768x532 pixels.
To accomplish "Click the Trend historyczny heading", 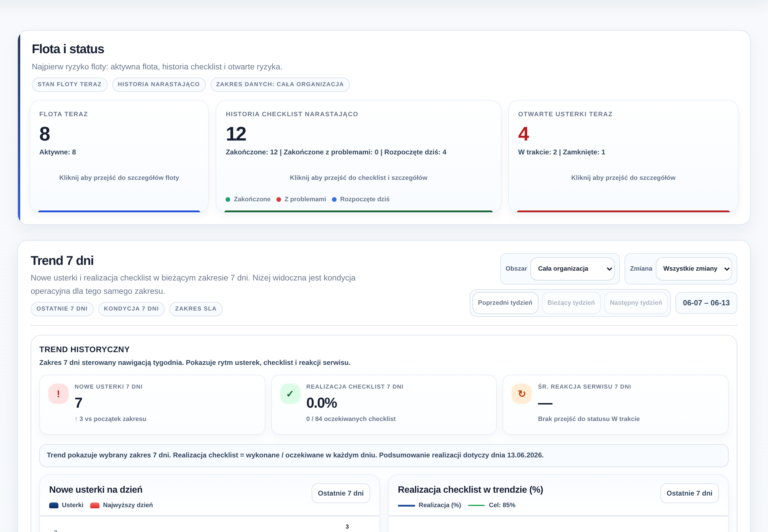I will coord(84,349).
